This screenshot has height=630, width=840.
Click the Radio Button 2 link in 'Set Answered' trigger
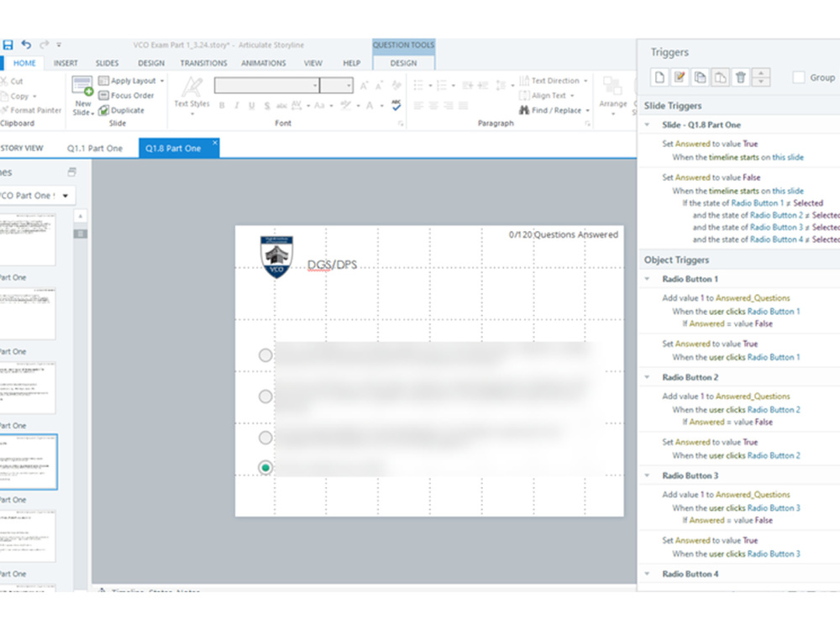coord(774,455)
